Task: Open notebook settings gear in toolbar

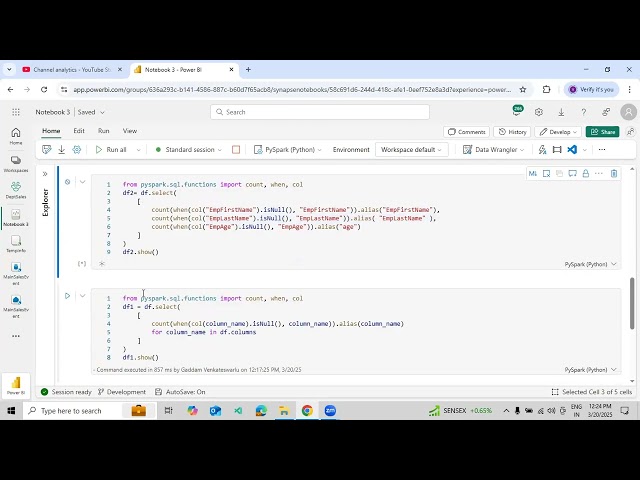Action: click(77, 149)
